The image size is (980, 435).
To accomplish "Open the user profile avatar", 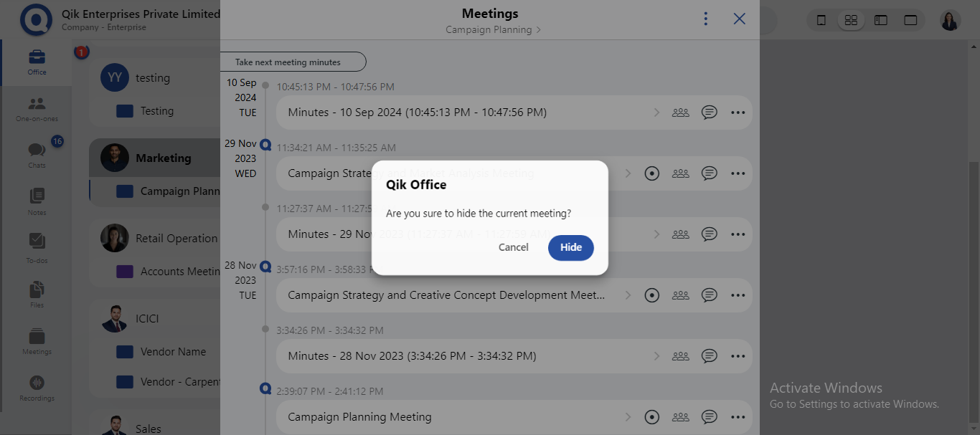I will [950, 20].
